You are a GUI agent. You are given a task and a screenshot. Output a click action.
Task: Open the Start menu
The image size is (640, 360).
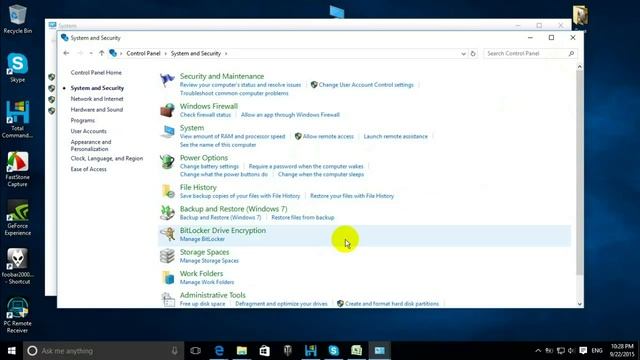(x=11, y=351)
